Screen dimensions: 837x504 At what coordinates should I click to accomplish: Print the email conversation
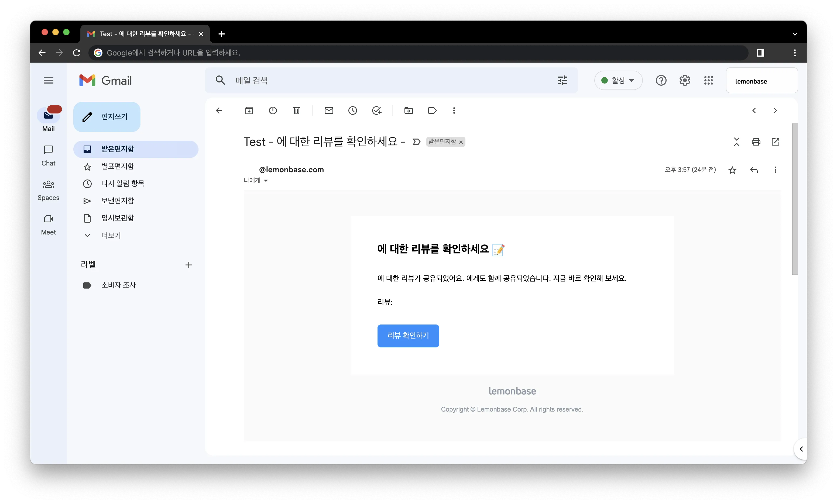756,141
